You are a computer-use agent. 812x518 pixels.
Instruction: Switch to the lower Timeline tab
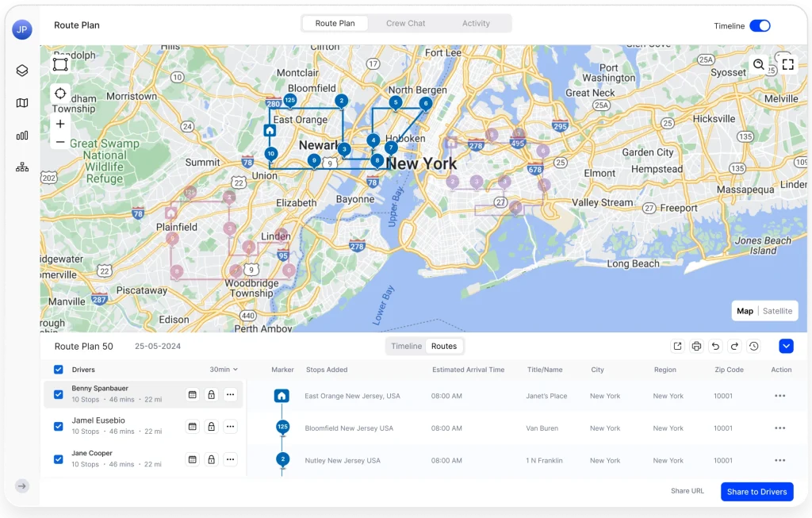click(406, 346)
